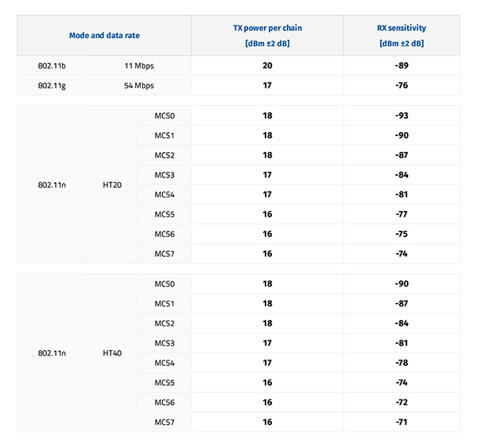
Task: Click the "Mode and data rate" column header
Action: (x=104, y=36)
